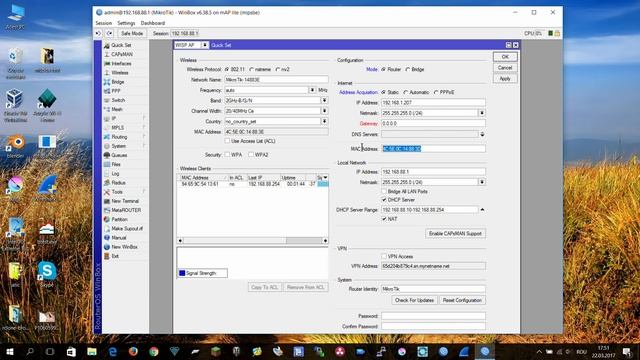Click Enable CAPsMAN Support button
This screenshot has height=360, width=640.
coord(455,233)
